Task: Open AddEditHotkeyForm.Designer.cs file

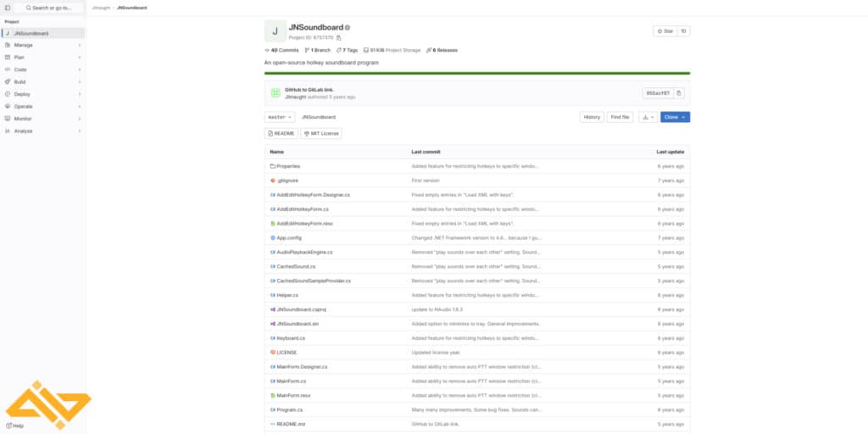Action: click(x=314, y=195)
